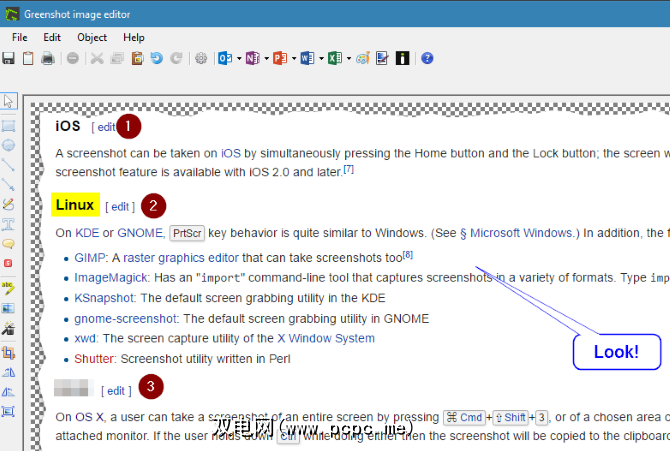Export image to Word

307,58
